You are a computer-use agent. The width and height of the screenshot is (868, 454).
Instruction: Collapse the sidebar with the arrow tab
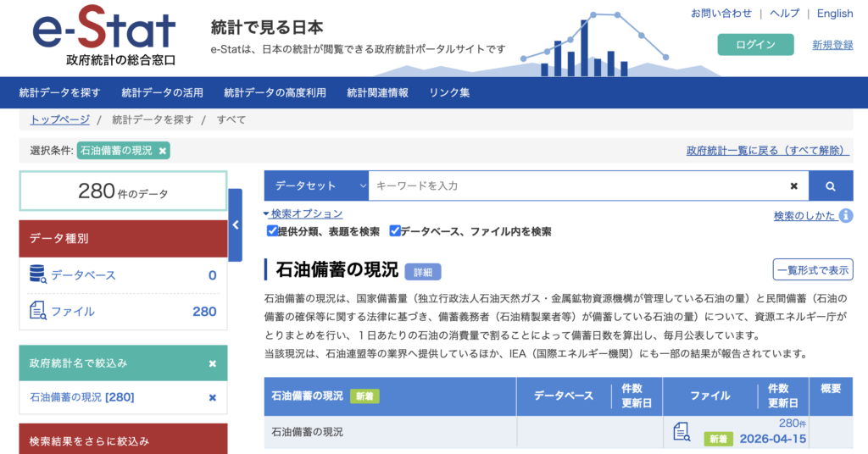[236, 225]
